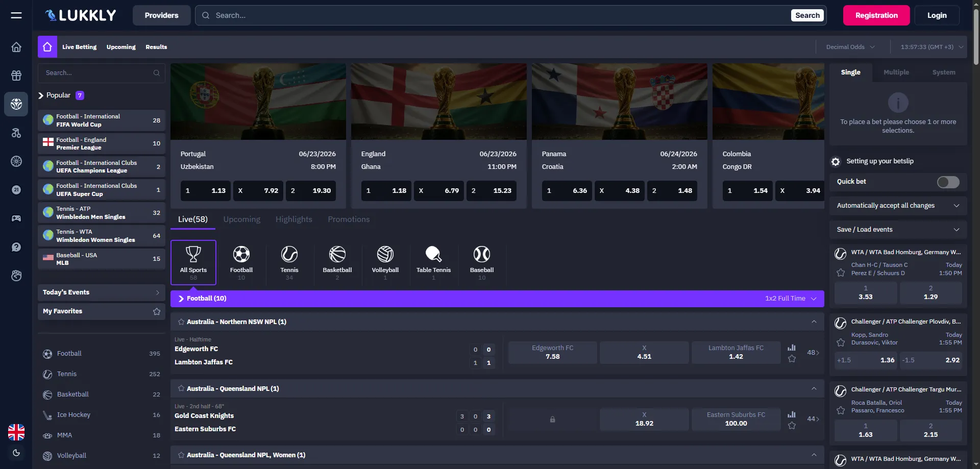The width and height of the screenshot is (980, 469).
Task: Open statistics chart for Gold Coast Knights match
Action: (792, 414)
